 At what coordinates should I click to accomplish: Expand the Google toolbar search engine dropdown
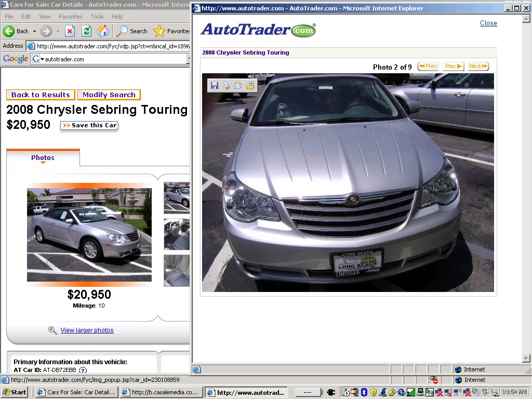click(x=42, y=59)
